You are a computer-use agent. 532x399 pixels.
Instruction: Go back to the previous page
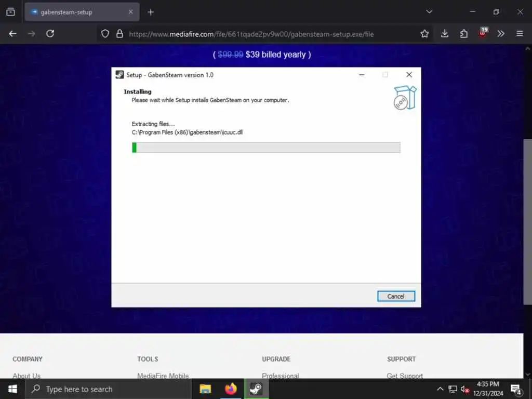click(x=12, y=34)
